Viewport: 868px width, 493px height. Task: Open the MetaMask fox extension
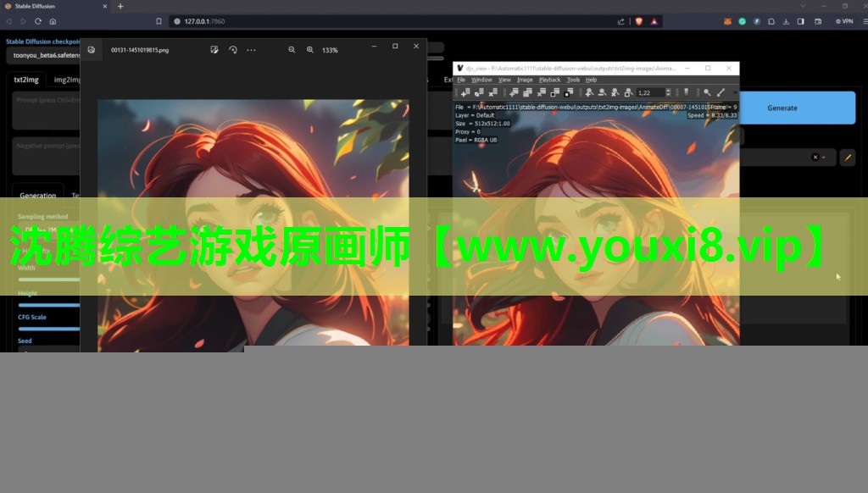point(727,21)
